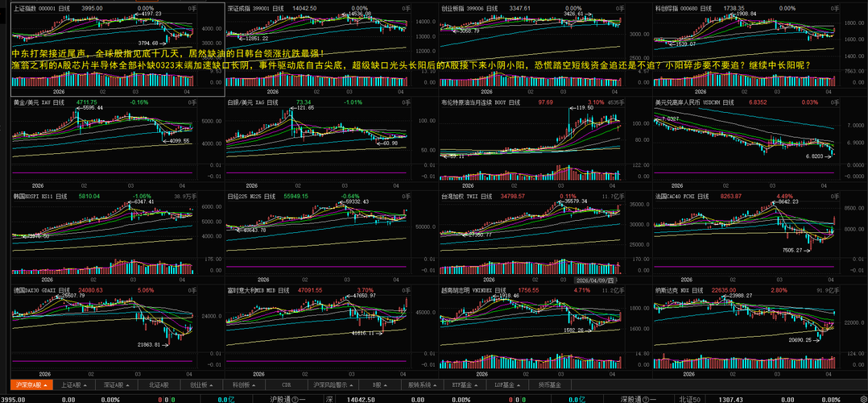868x403 pixels.
Task: Click the Shanghai index high marker 4197.23
Action: click(x=151, y=14)
